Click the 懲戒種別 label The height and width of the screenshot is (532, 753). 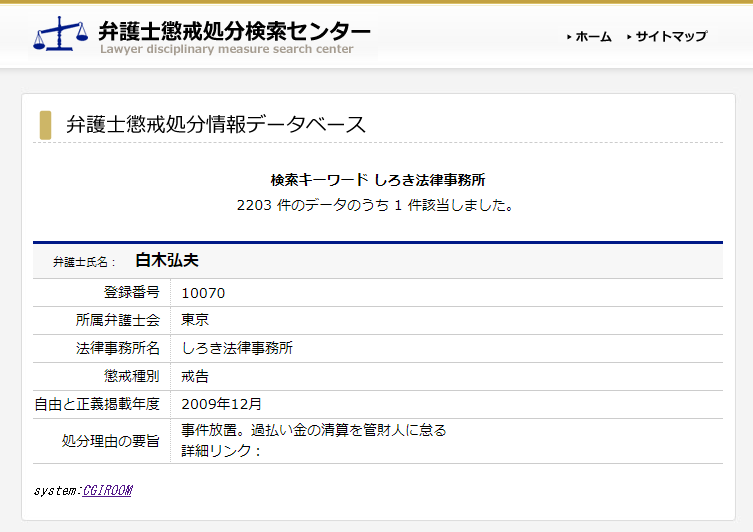click(132, 376)
